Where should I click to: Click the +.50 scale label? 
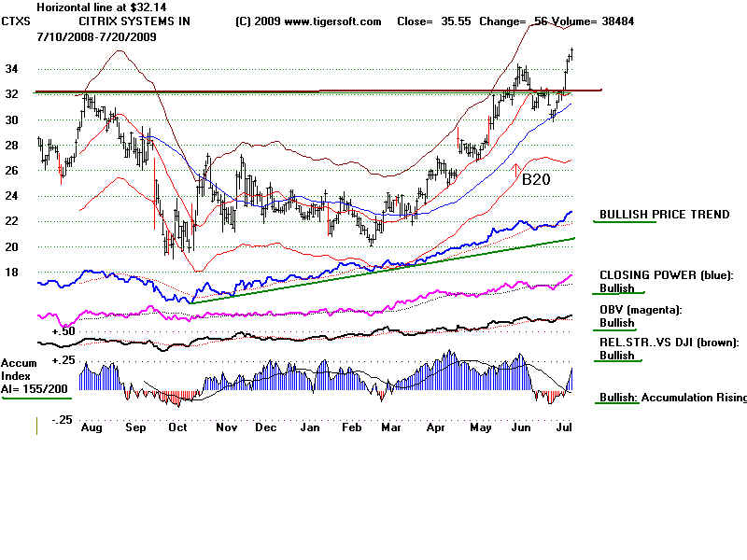click(x=63, y=331)
